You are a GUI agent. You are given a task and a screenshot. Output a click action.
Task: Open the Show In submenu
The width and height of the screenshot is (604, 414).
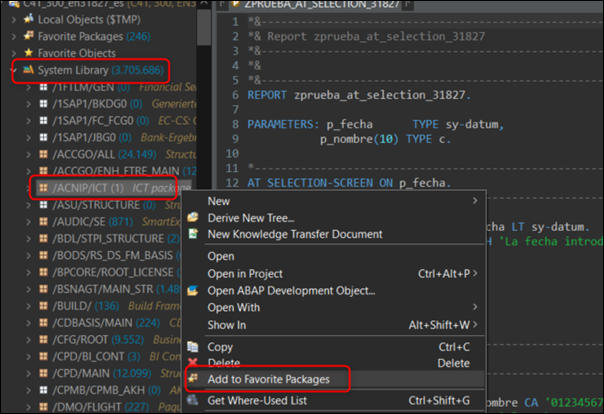[334, 325]
